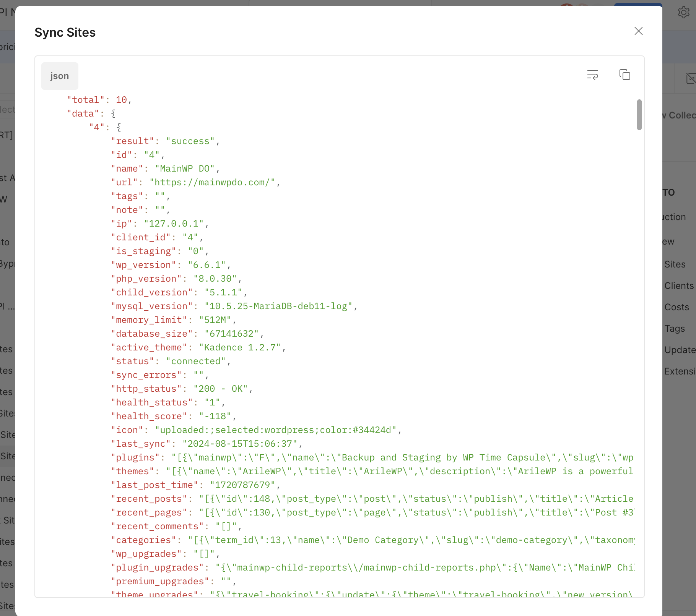Click the "last_sync" timestamp value
Screen dimensions: 696x616
[x=239, y=444]
